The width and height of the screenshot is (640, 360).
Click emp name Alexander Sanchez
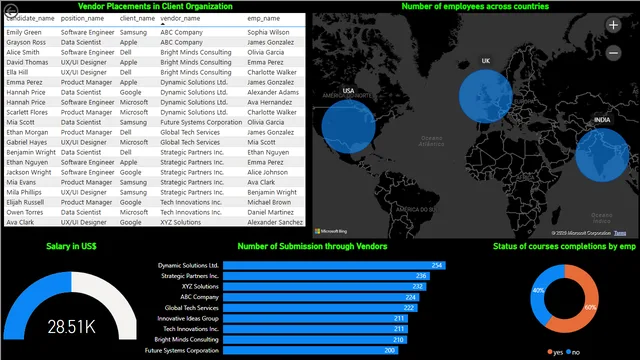275,222
